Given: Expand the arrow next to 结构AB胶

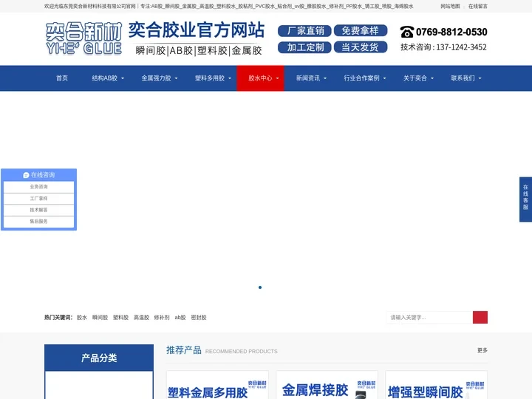Looking at the screenshot, I should [123, 78].
